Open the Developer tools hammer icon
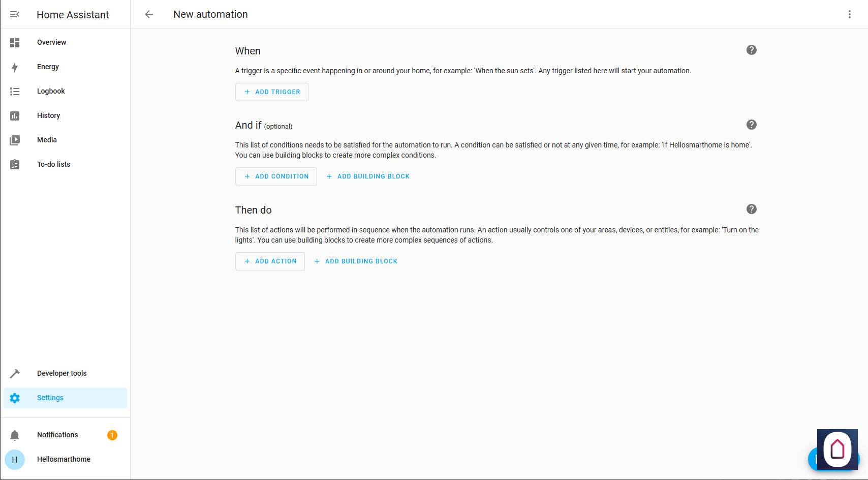This screenshot has height=480, width=868. (15, 374)
